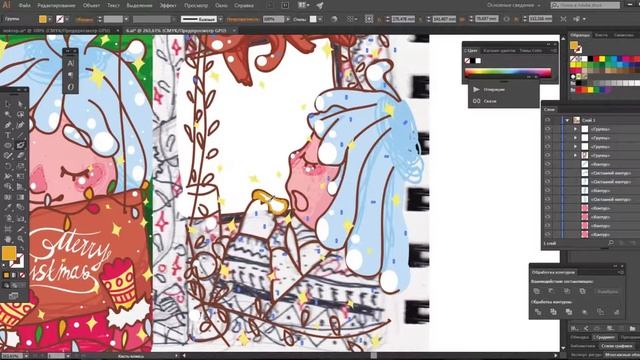Open the stroke weight dropdown

126,19
